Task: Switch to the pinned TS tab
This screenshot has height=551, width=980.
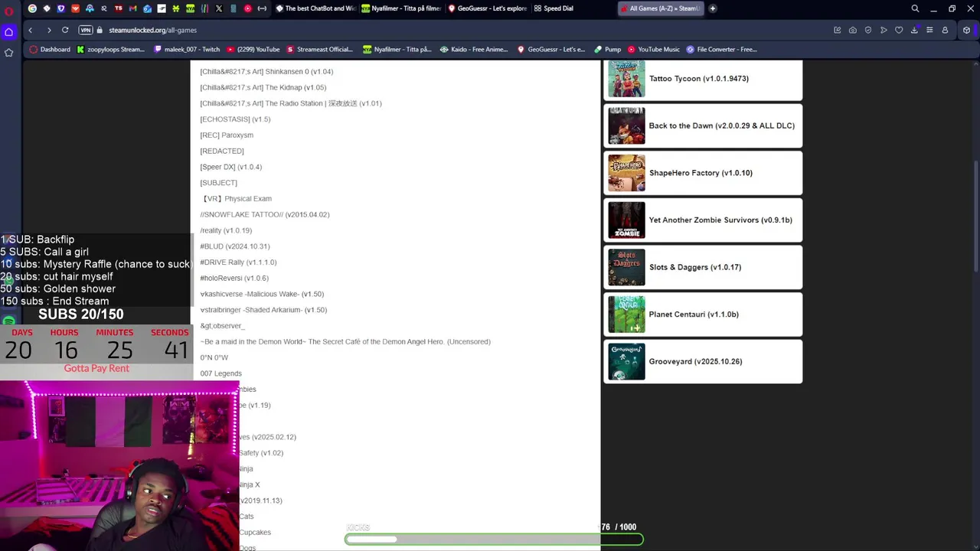Action: point(119,8)
